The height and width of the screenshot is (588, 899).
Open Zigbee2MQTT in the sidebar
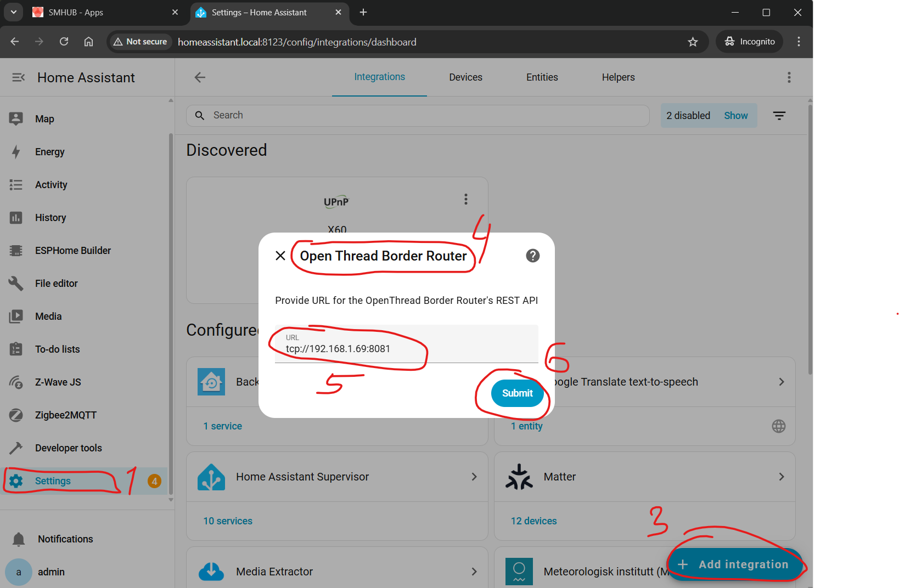(x=65, y=415)
